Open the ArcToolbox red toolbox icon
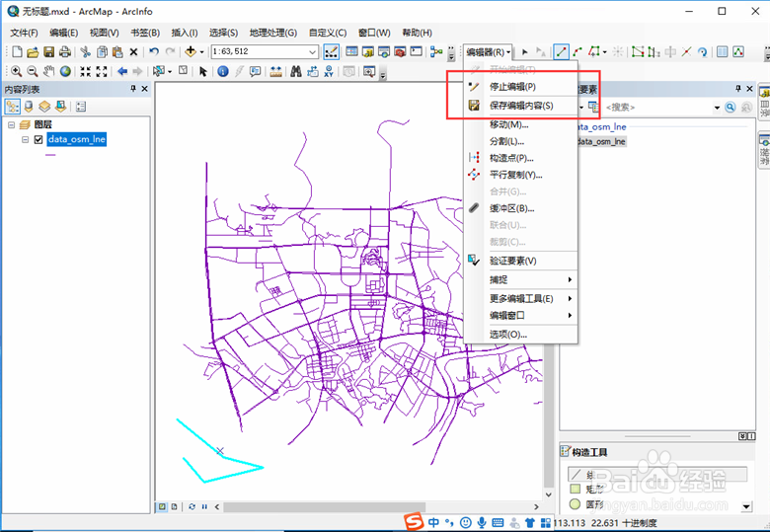 [x=400, y=51]
